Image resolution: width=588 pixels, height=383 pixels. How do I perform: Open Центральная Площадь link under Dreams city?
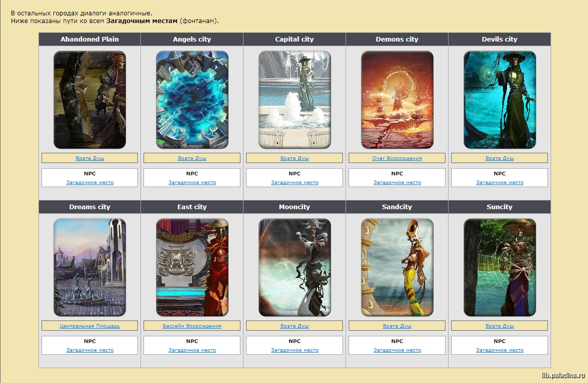click(x=90, y=326)
